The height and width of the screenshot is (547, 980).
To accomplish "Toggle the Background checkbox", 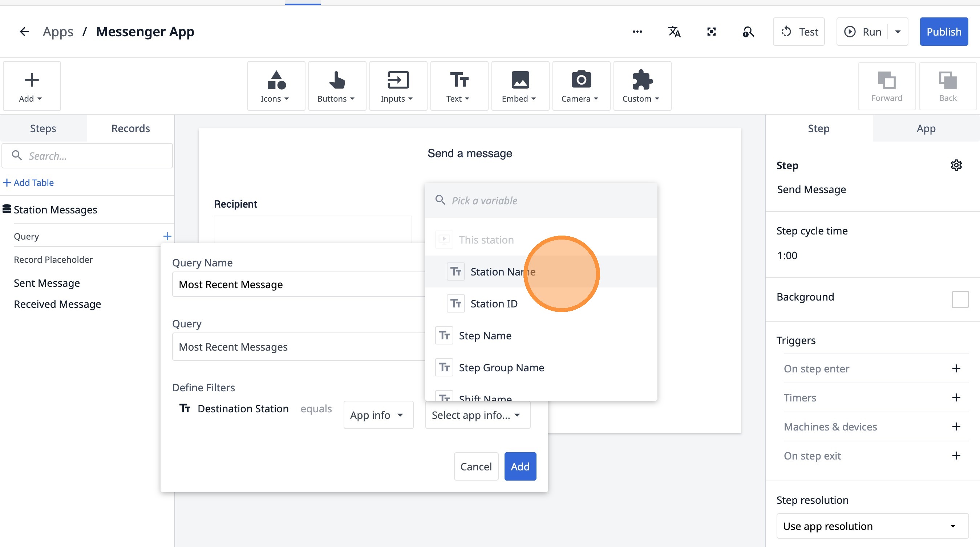I will (x=960, y=299).
